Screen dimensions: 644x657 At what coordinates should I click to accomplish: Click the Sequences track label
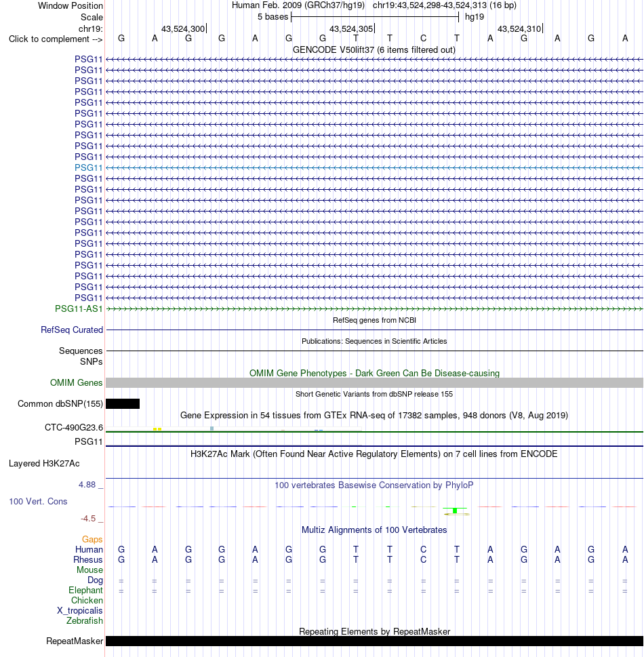[81, 351]
